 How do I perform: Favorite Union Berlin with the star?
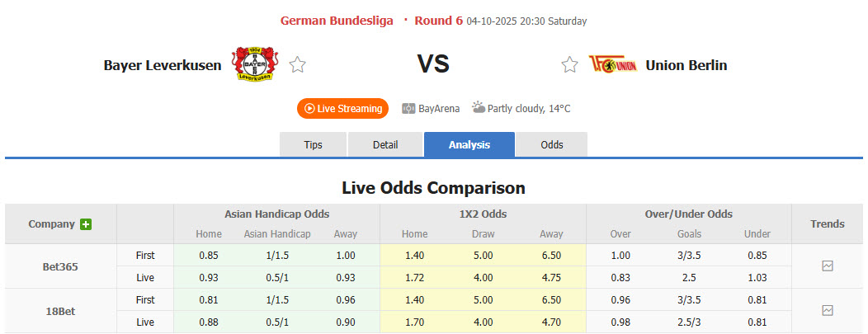pos(569,64)
